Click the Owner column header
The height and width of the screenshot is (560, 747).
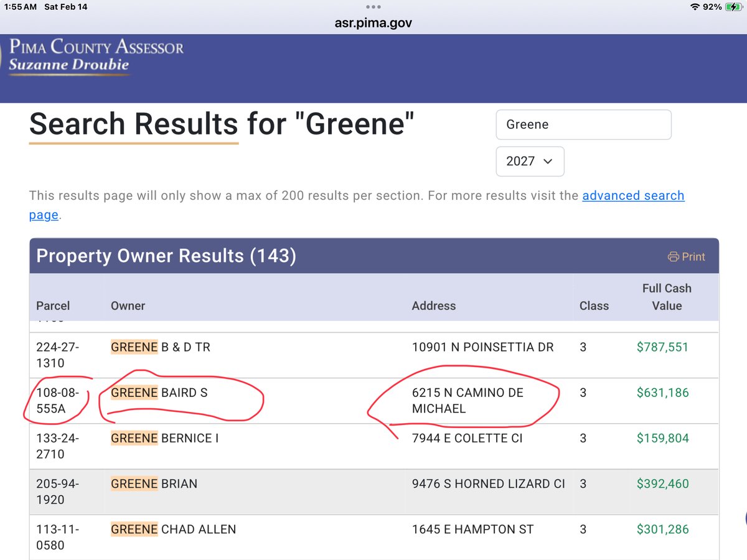click(128, 306)
